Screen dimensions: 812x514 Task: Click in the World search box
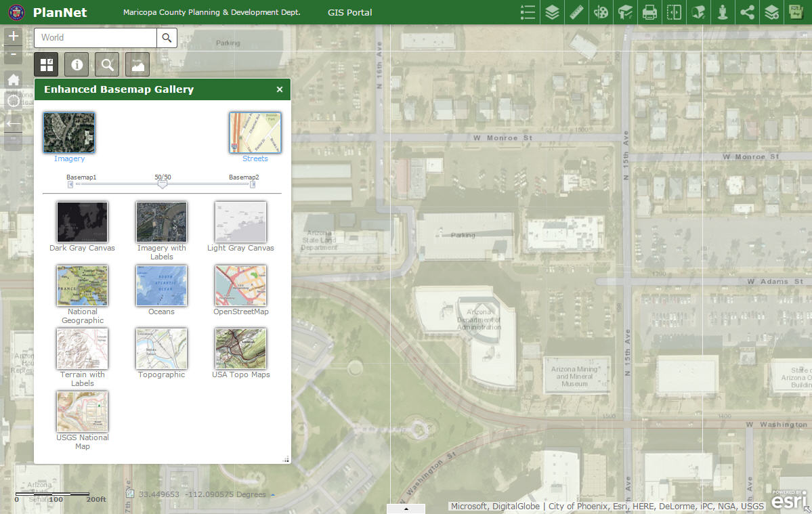point(95,38)
